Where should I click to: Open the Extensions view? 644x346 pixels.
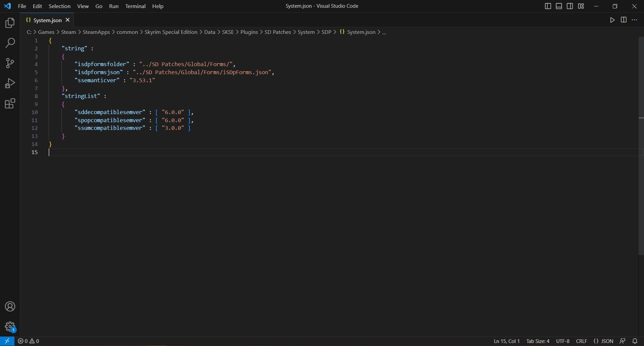pos(10,103)
